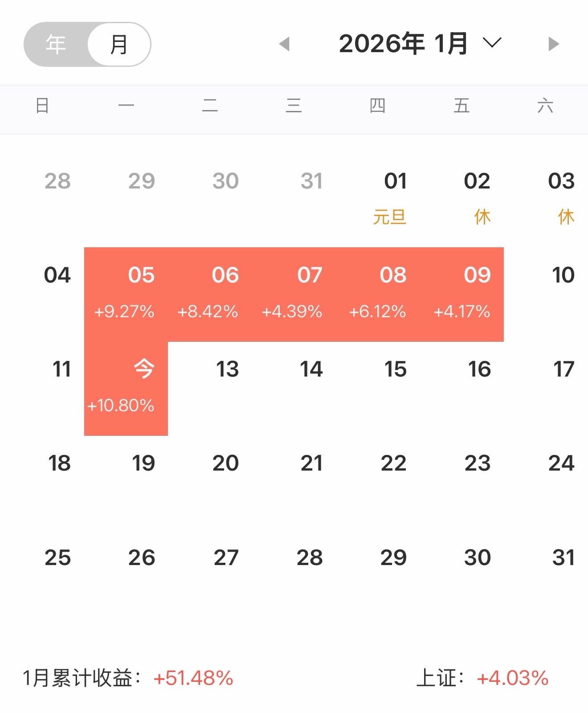Open January 09 showing +4.17%
Viewport: 588px width, 713px height.
tap(462, 294)
